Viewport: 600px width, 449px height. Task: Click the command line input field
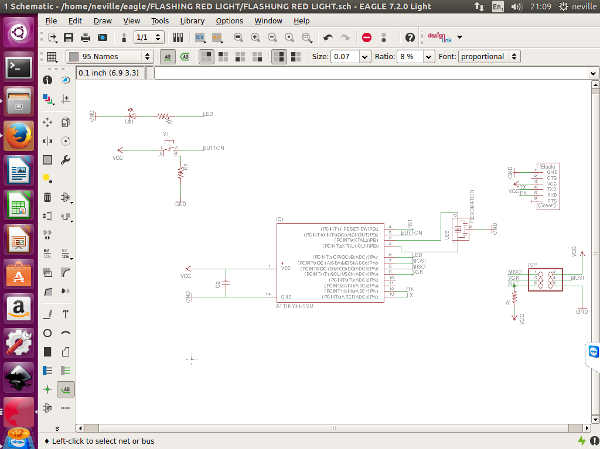click(x=370, y=73)
